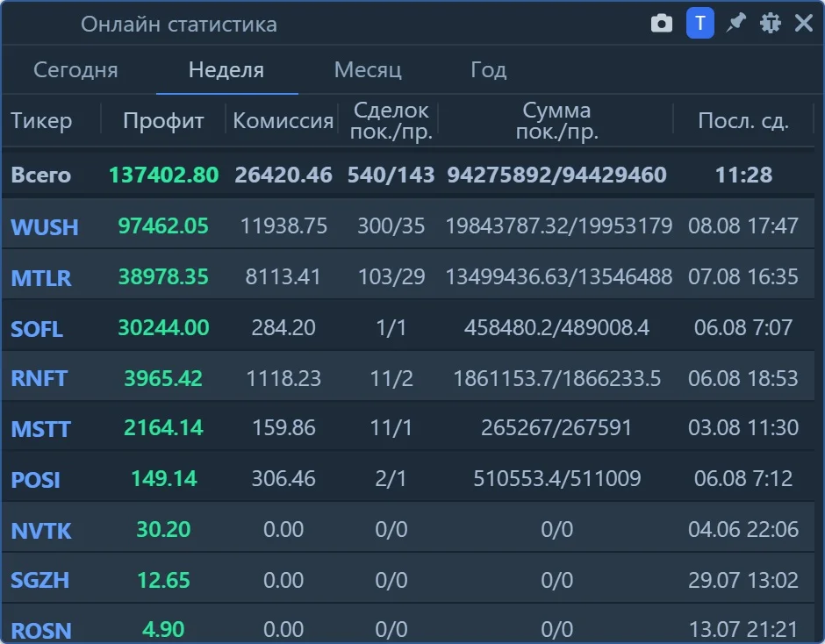Show the Год tab

(x=488, y=70)
